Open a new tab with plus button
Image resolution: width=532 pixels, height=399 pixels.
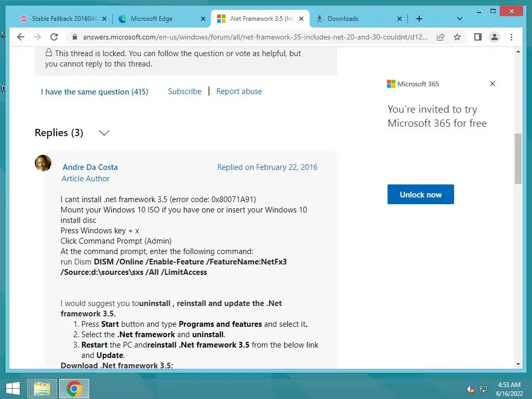coord(419,19)
